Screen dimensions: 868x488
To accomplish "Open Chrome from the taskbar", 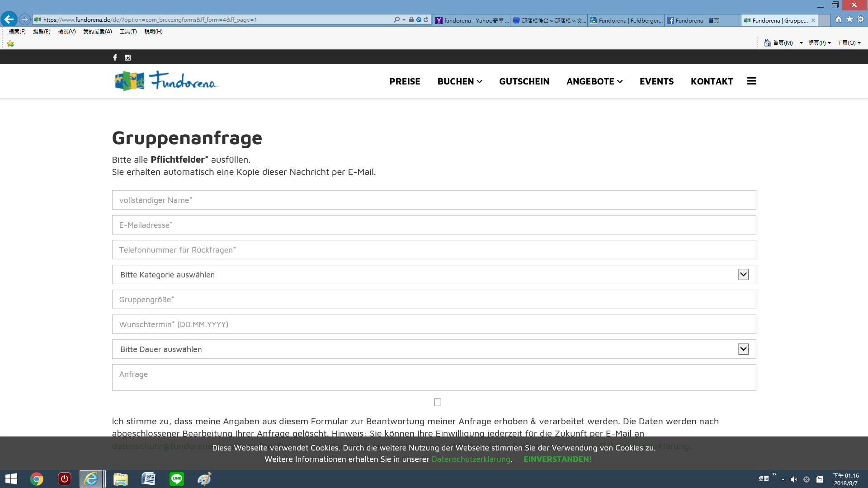I will click(37, 479).
